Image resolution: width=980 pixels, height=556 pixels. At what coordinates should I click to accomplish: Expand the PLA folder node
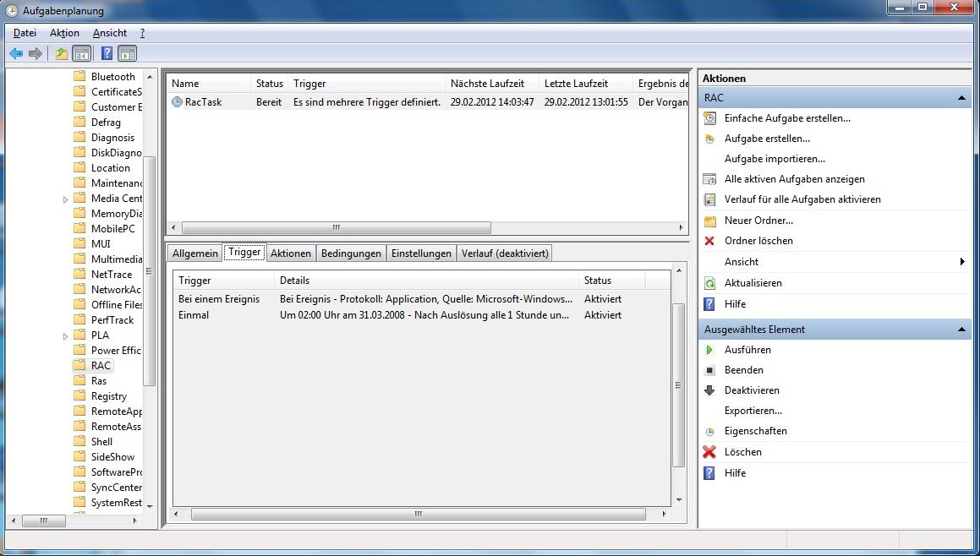point(66,336)
